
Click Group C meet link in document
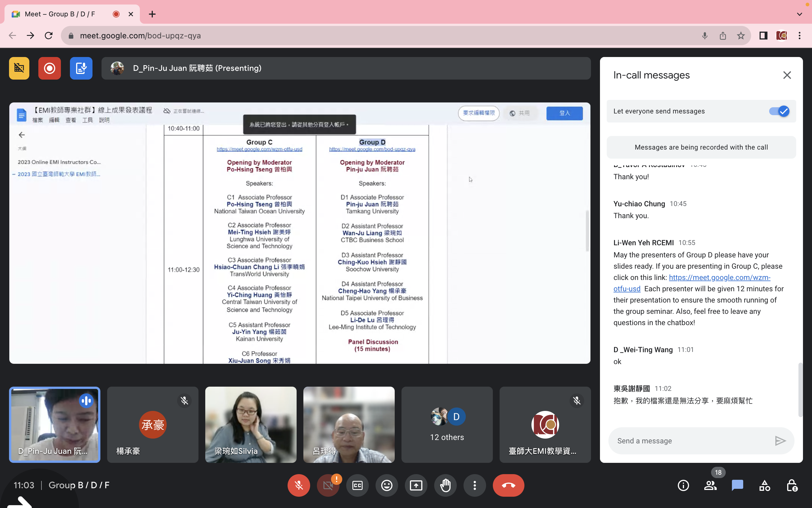pyautogui.click(x=259, y=149)
